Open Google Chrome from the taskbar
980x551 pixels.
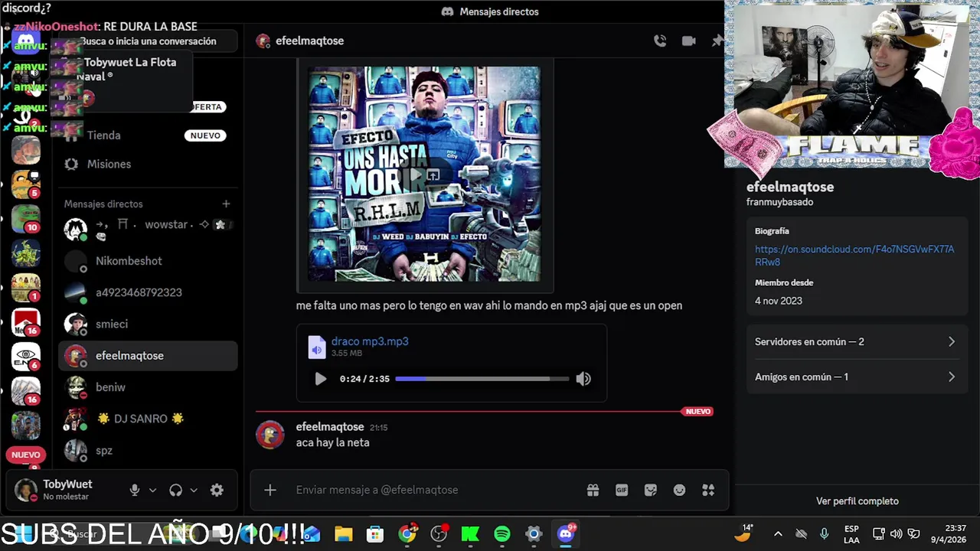point(407,534)
